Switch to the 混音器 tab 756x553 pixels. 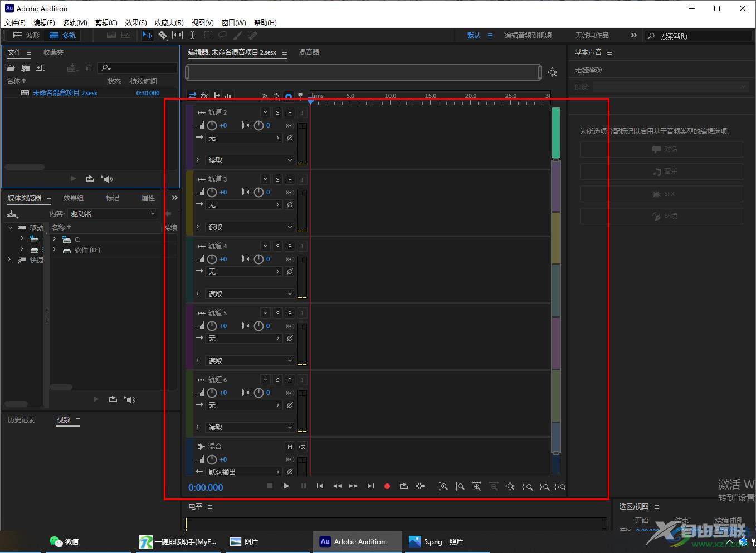click(x=309, y=52)
